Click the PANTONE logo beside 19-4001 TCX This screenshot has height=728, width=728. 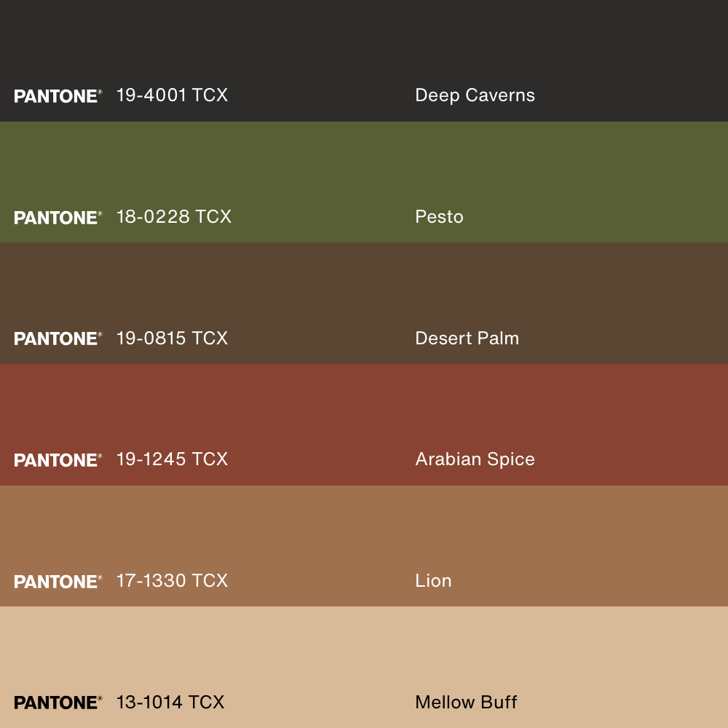58,96
